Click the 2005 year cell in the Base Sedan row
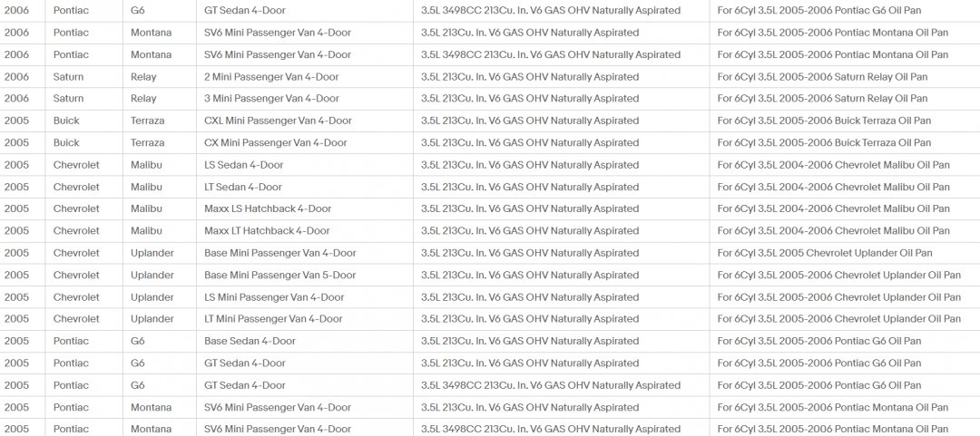The height and width of the screenshot is (436, 980). (x=23, y=341)
